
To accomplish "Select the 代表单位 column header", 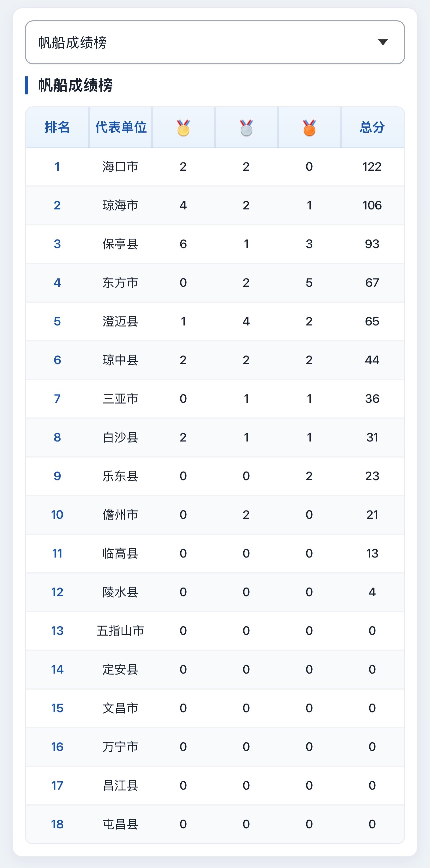I will click(121, 127).
